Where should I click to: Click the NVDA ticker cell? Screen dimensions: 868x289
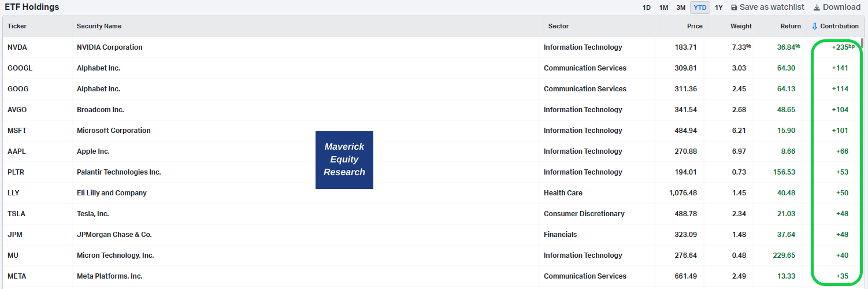coord(17,47)
